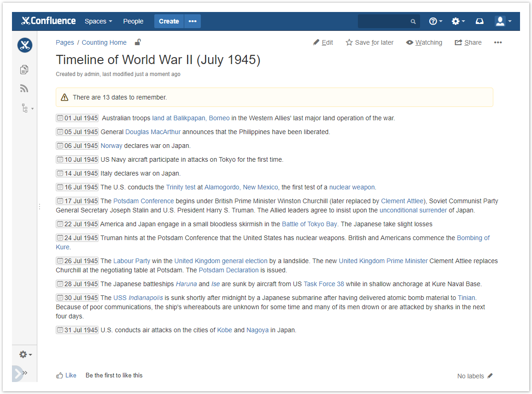Click the Create button
The width and height of the screenshot is (532, 394).
(169, 21)
